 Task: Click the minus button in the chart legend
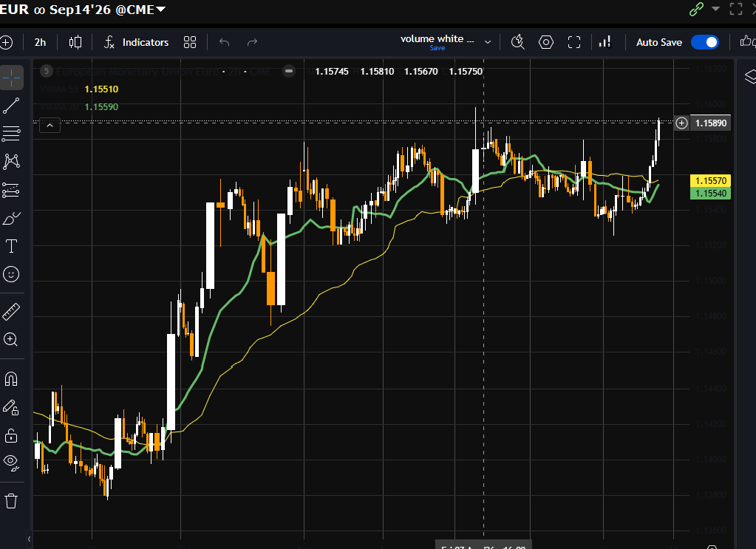[289, 72]
